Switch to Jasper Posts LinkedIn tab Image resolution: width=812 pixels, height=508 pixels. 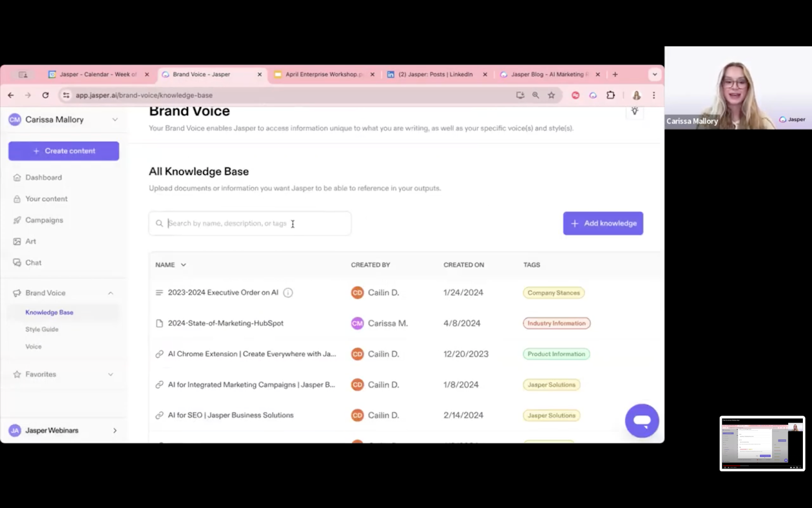(x=437, y=74)
